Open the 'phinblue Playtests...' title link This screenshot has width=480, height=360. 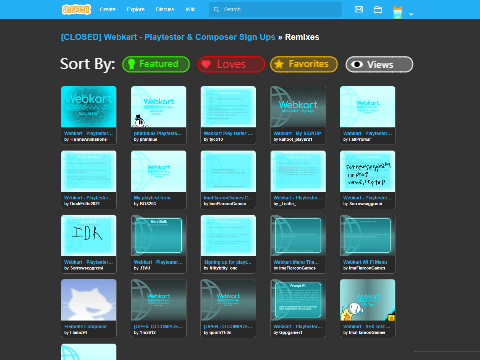pos(157,133)
